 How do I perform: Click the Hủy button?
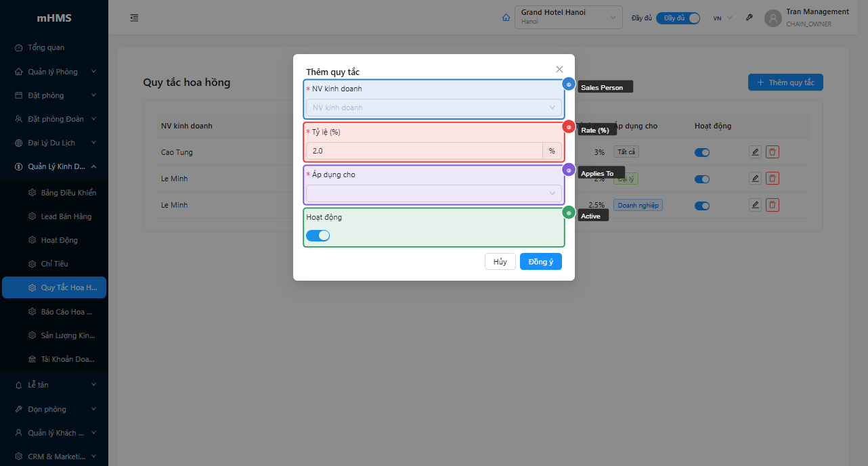(x=500, y=262)
